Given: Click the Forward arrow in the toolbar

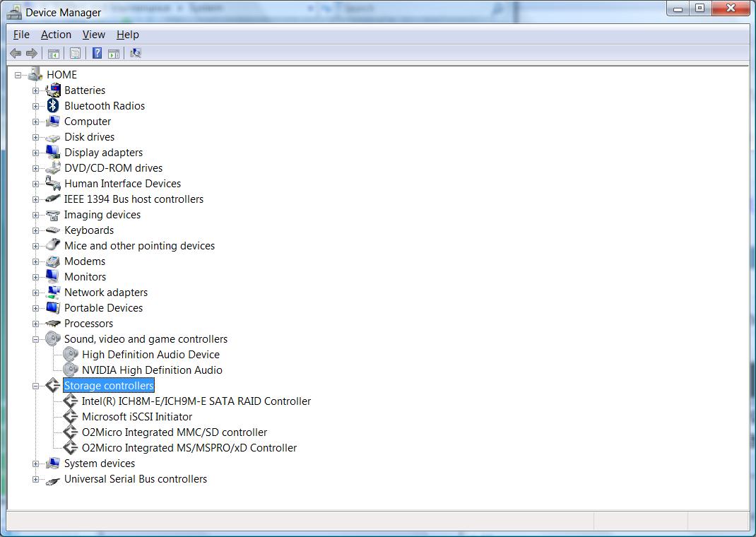Looking at the screenshot, I should pyautogui.click(x=32, y=53).
